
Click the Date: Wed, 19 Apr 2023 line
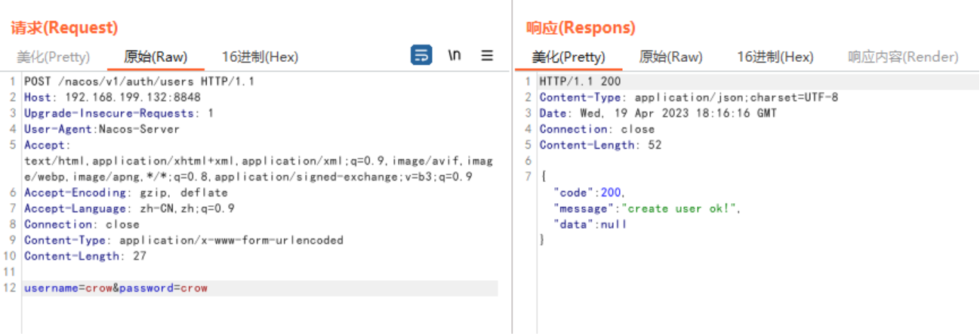(658, 113)
